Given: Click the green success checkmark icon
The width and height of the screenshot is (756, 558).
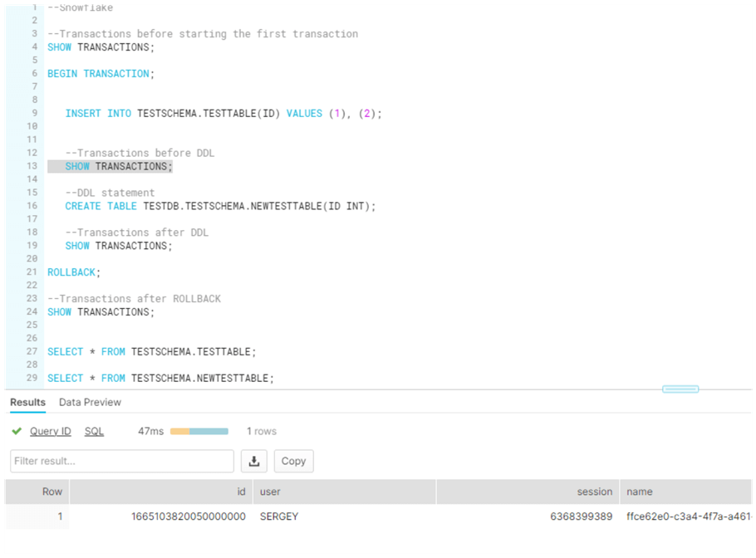Looking at the screenshot, I should coord(17,431).
